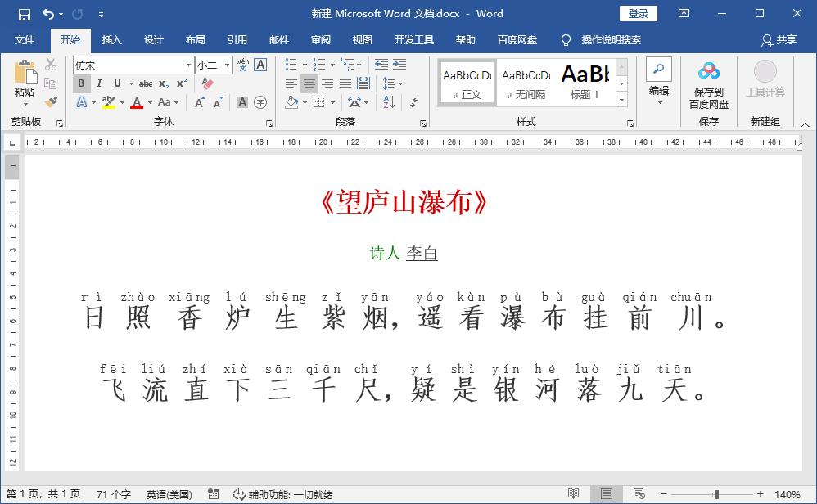Open the font name dropdown
The image size is (817, 504).
pos(189,64)
